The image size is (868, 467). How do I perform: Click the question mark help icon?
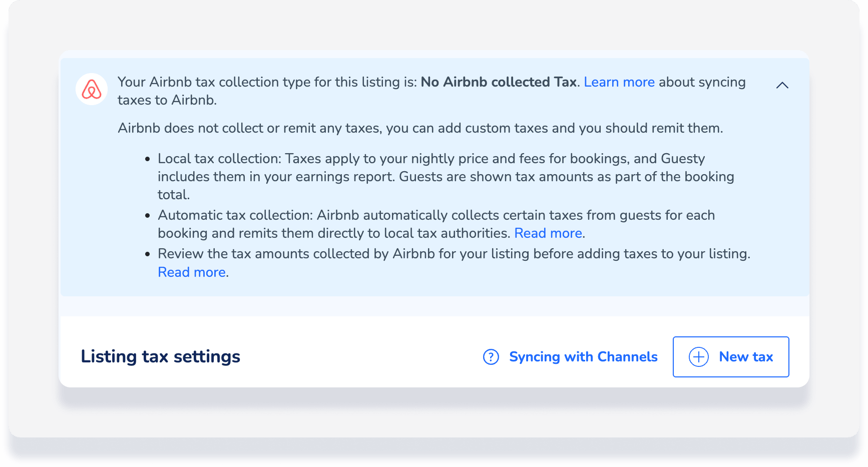491,357
